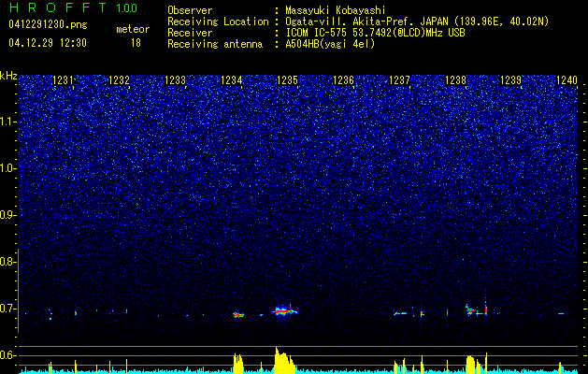Click the 'meteor' label
This screenshot has height=374, width=588.
coord(133,29)
